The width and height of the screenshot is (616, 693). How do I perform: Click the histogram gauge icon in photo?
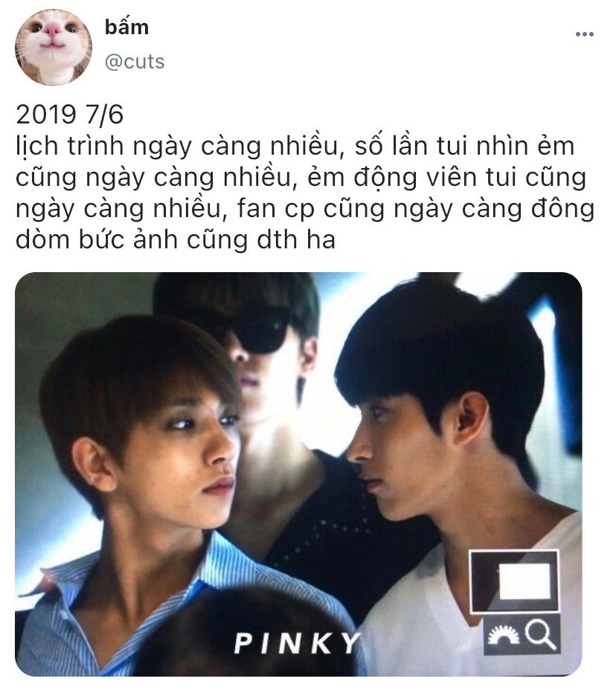504,636
